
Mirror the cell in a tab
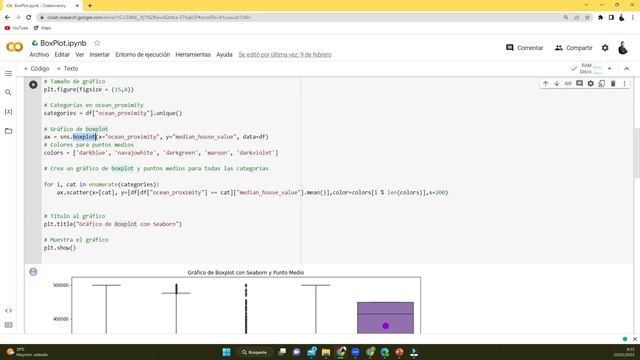click(602, 83)
